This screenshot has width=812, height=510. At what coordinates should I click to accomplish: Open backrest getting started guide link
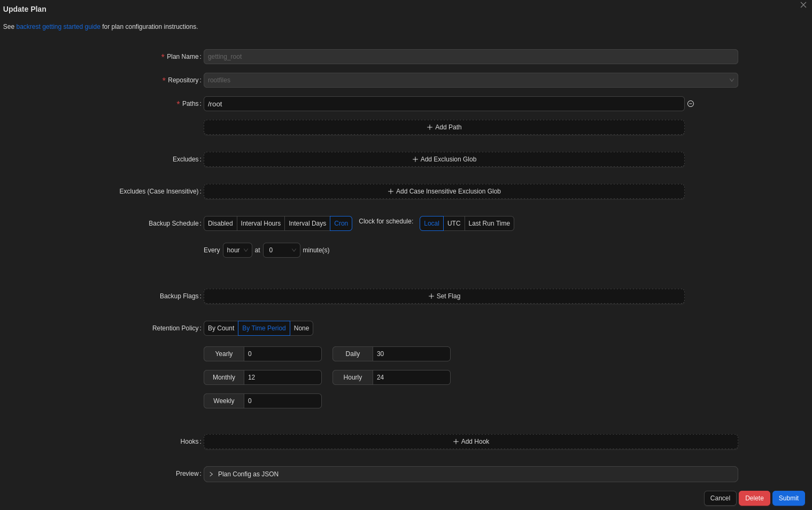58,27
